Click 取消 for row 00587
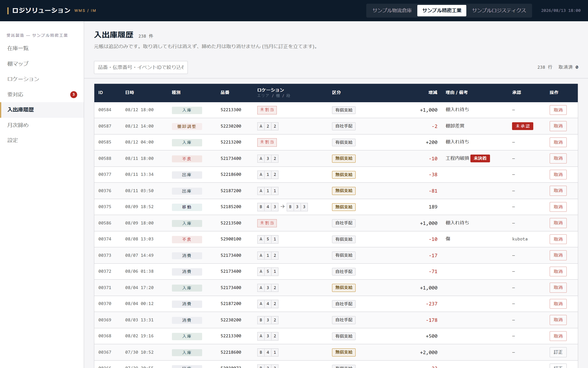 pyautogui.click(x=558, y=126)
